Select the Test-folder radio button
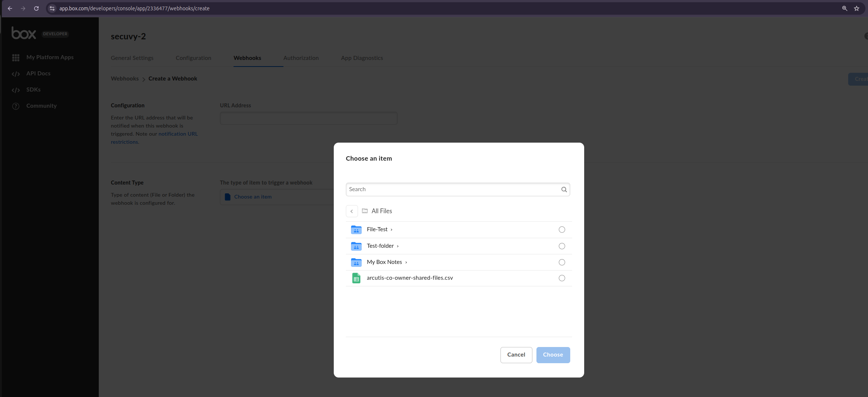The width and height of the screenshot is (868, 397). pos(562,246)
